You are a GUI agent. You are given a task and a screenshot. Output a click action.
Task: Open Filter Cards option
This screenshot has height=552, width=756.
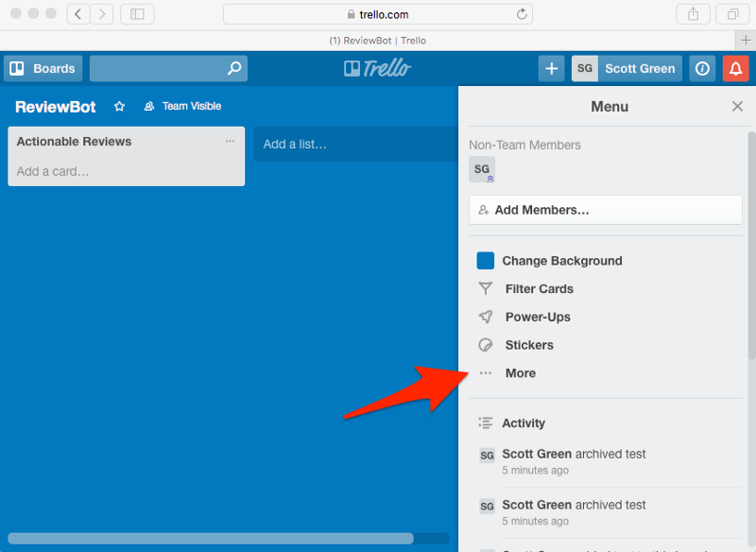coord(539,289)
